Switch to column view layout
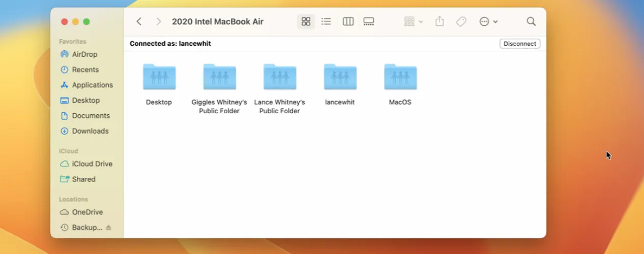The height and width of the screenshot is (254, 644). [348, 21]
